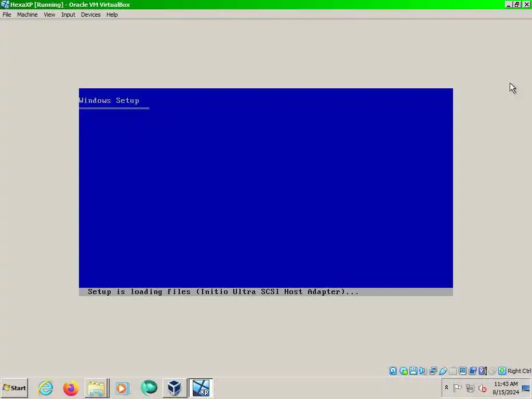Click the muted volume tray icon
Viewport: 532px width, 399px height.
(x=483, y=388)
